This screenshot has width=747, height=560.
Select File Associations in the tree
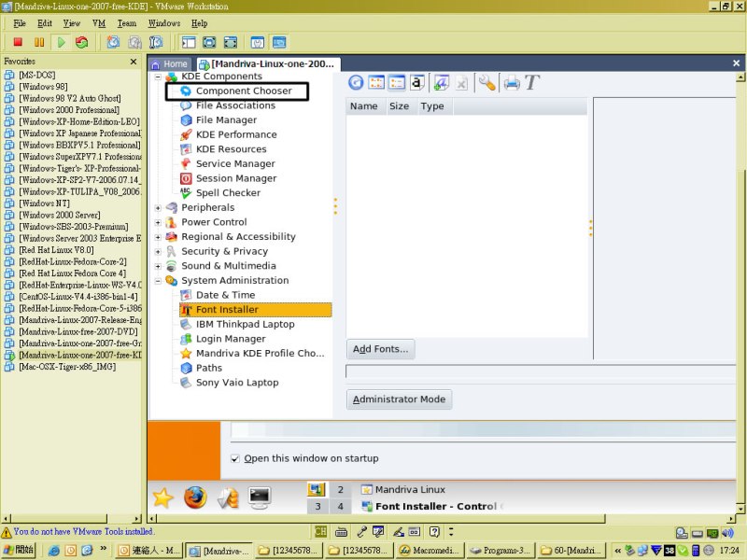(x=235, y=105)
